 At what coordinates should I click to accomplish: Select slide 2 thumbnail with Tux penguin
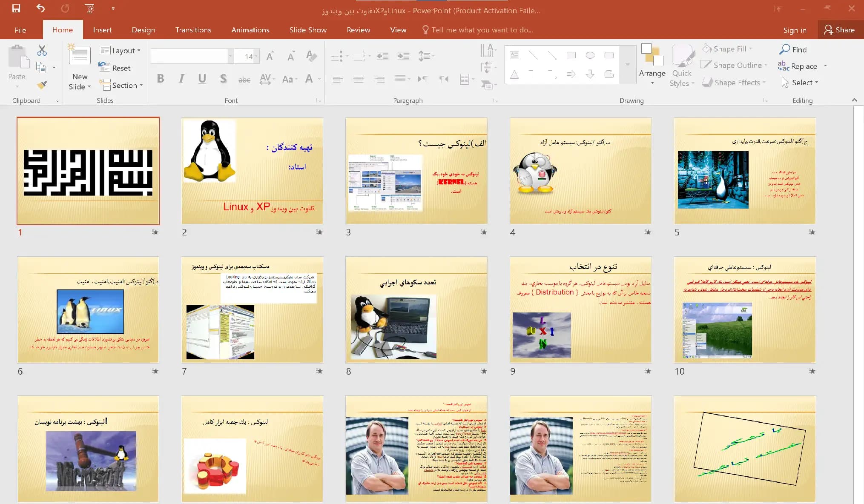pyautogui.click(x=252, y=171)
